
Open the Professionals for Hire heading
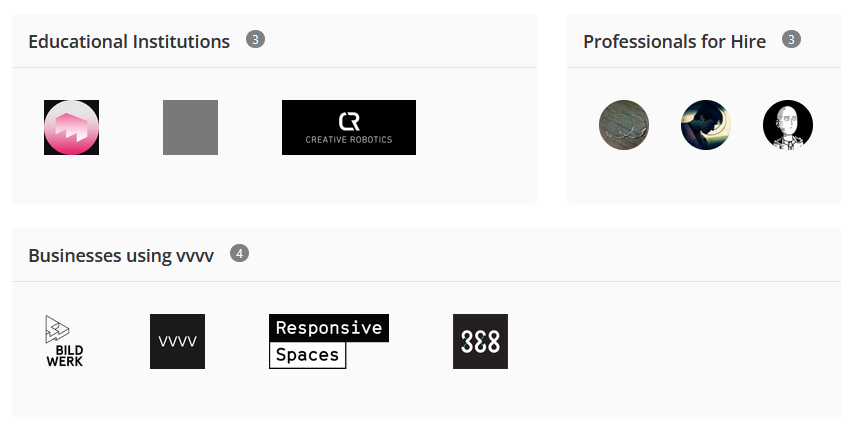[674, 41]
